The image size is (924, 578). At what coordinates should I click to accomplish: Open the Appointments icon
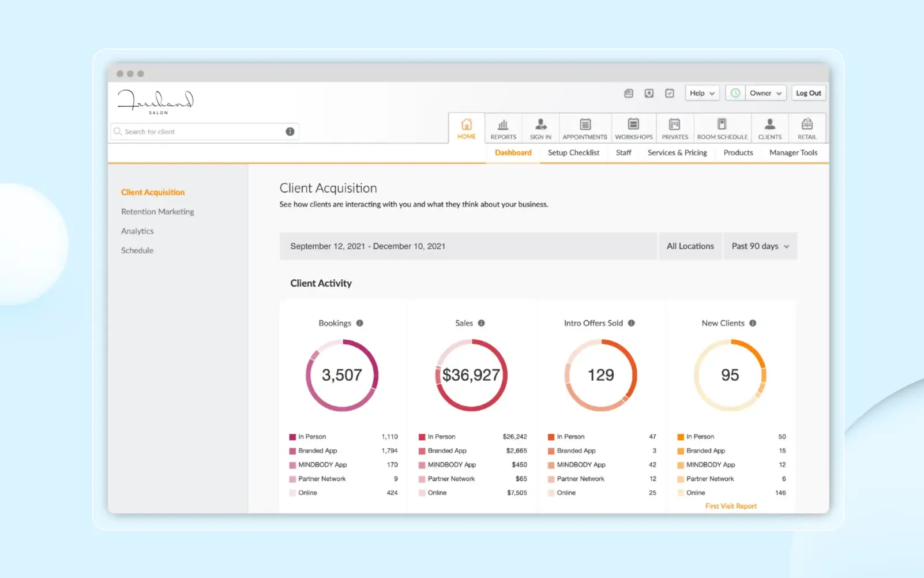585,124
